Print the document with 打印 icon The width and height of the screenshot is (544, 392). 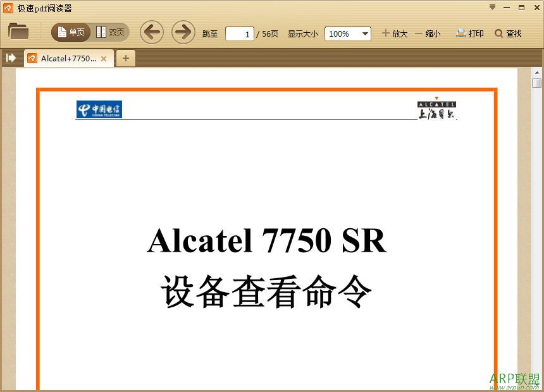[470, 33]
